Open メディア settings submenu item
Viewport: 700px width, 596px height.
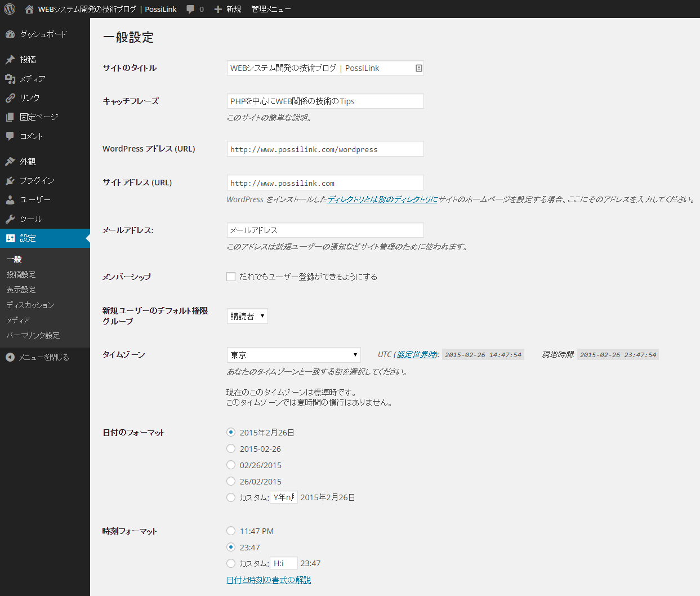click(x=18, y=320)
